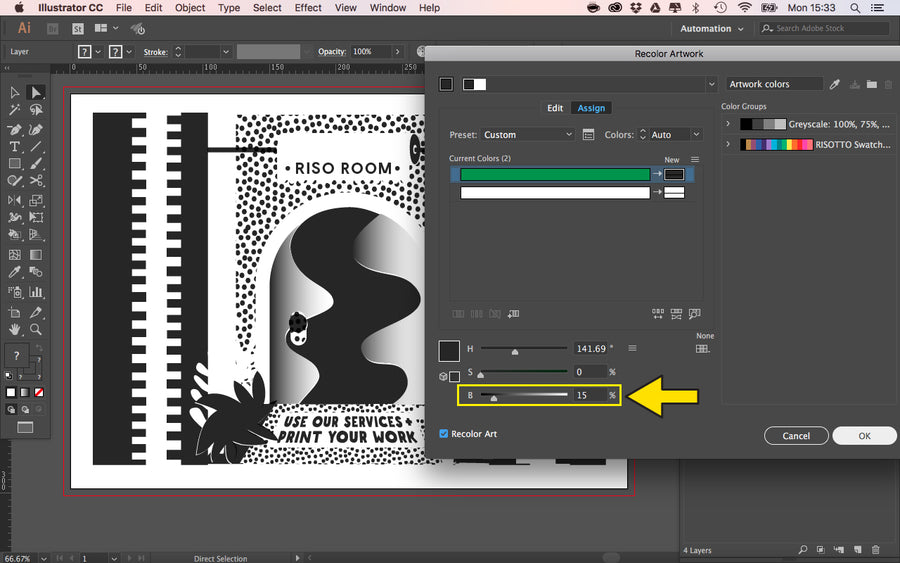
Task: Expand the Greyscale color group
Action: coord(728,123)
